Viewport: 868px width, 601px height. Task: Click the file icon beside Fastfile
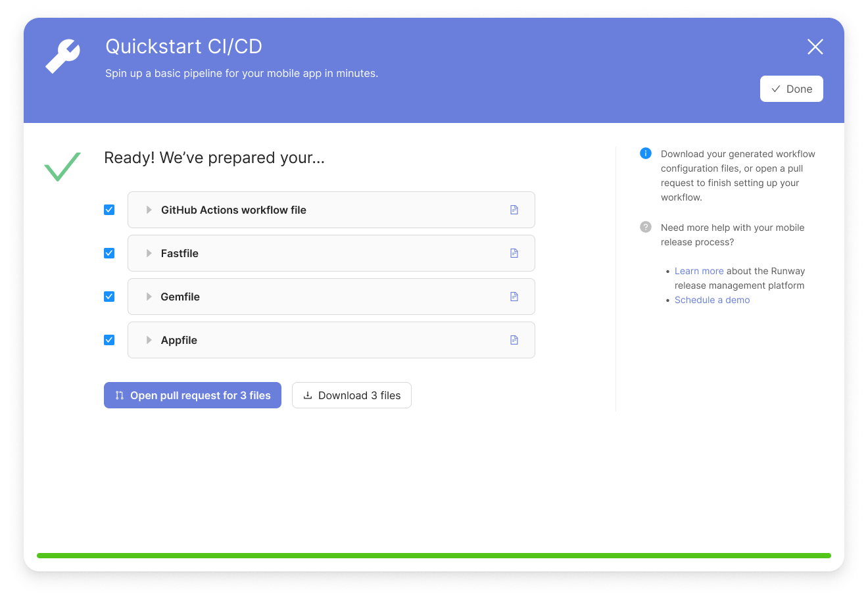(x=514, y=253)
